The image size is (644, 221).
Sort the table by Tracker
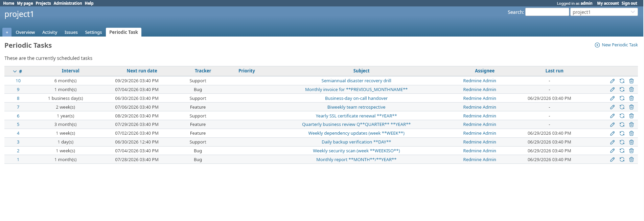point(203,71)
